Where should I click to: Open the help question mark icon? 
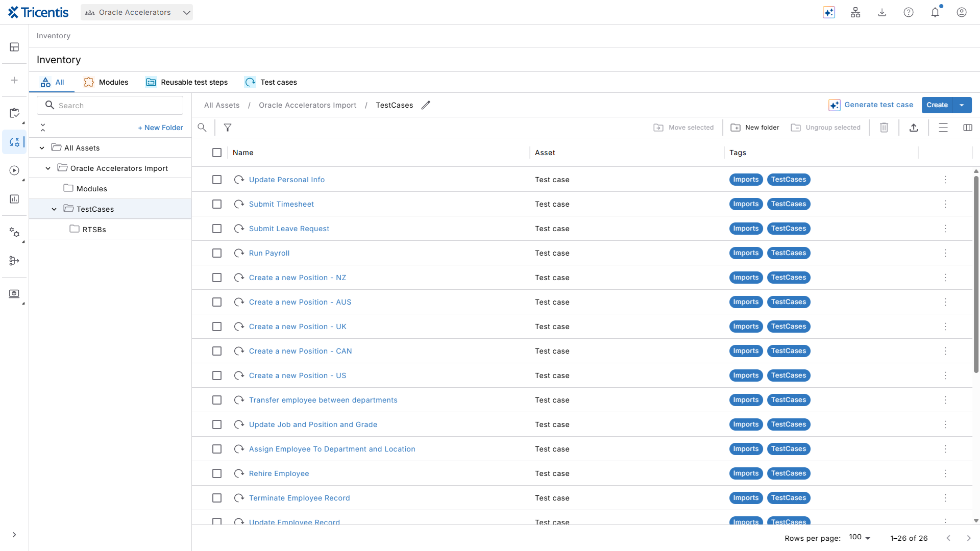pos(909,12)
